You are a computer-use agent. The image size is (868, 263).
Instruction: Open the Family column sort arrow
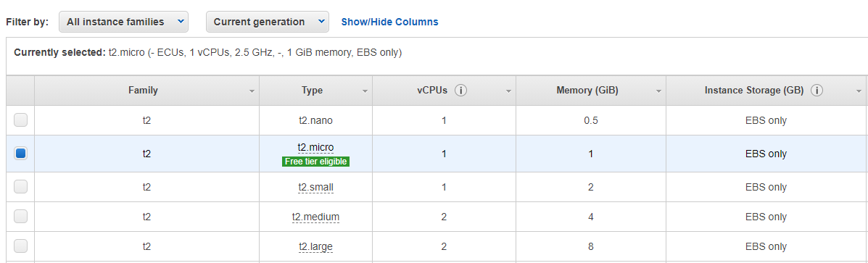(x=252, y=92)
